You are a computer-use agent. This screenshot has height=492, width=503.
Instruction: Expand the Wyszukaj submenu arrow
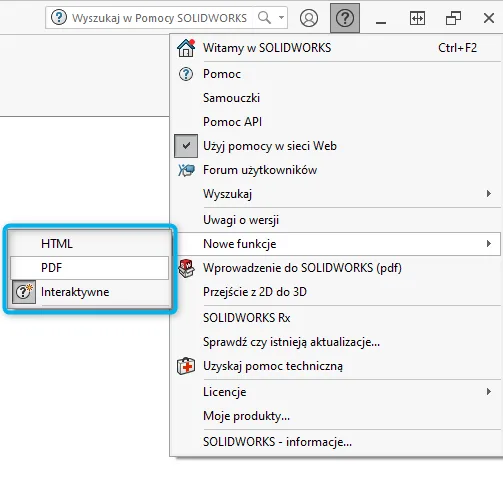489,194
